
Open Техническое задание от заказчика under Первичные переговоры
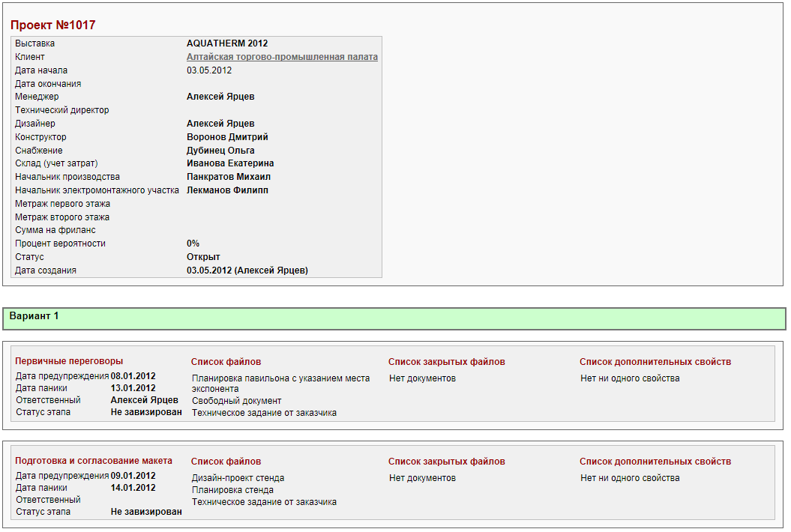[264, 413]
